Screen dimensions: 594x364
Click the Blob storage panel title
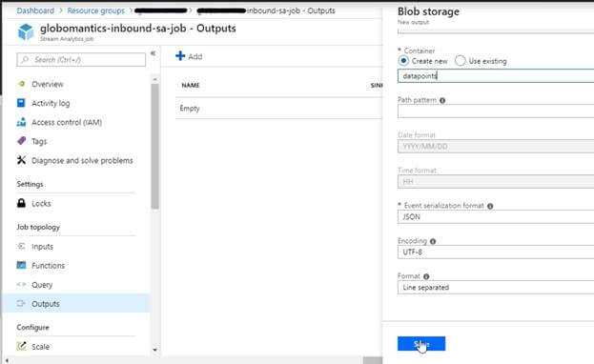pos(428,11)
